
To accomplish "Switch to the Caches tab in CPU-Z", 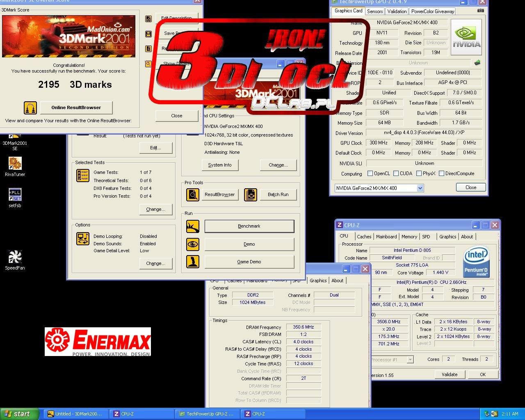I will pos(364,237).
